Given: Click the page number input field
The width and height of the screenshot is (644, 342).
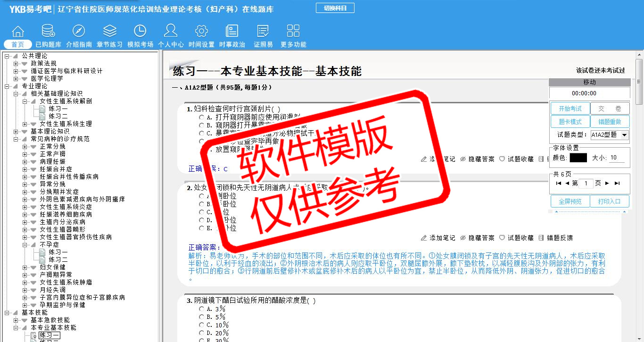Looking at the screenshot, I should point(586,184).
